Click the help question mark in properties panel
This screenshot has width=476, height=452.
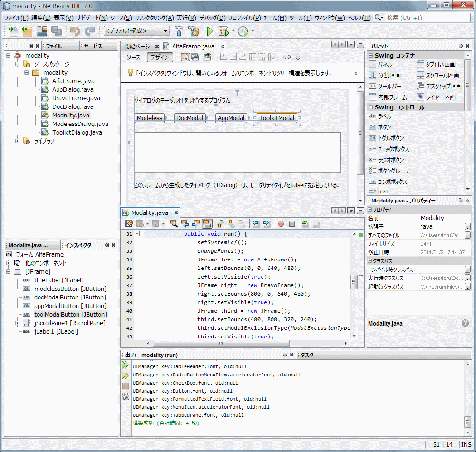(465, 323)
